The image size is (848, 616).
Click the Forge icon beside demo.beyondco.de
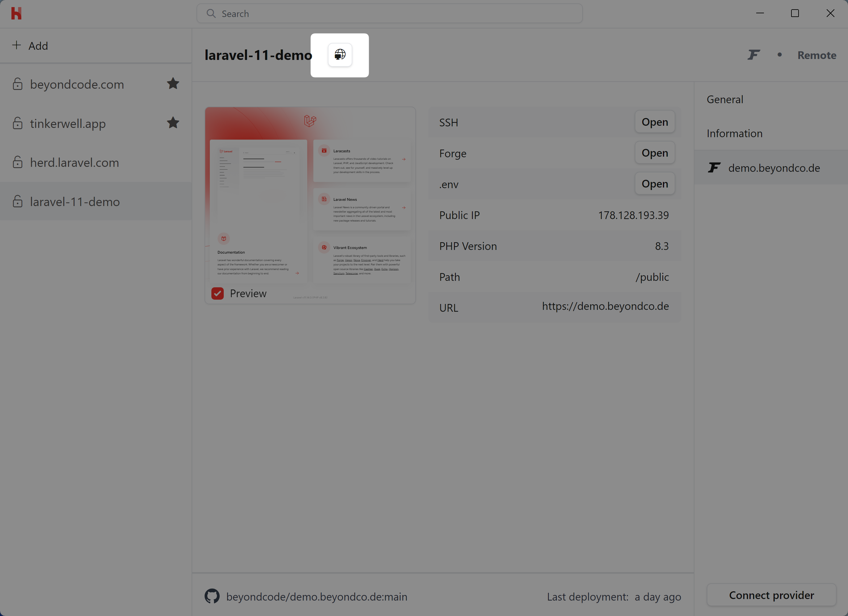click(714, 167)
